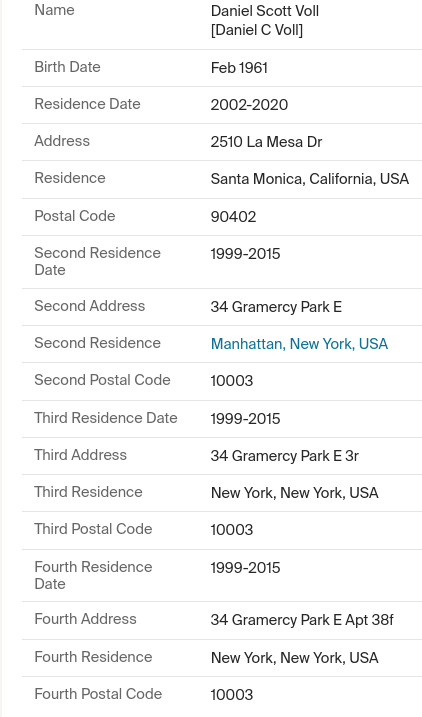Click the Third Residence Date label

(x=106, y=418)
